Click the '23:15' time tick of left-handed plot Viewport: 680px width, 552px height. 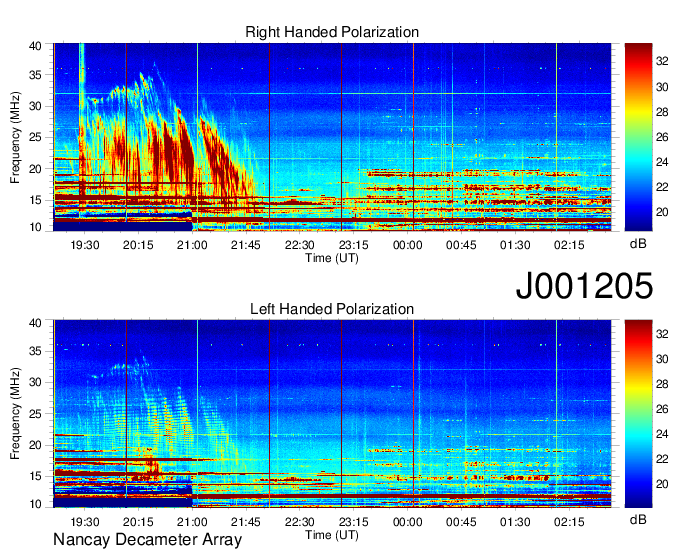353,522
